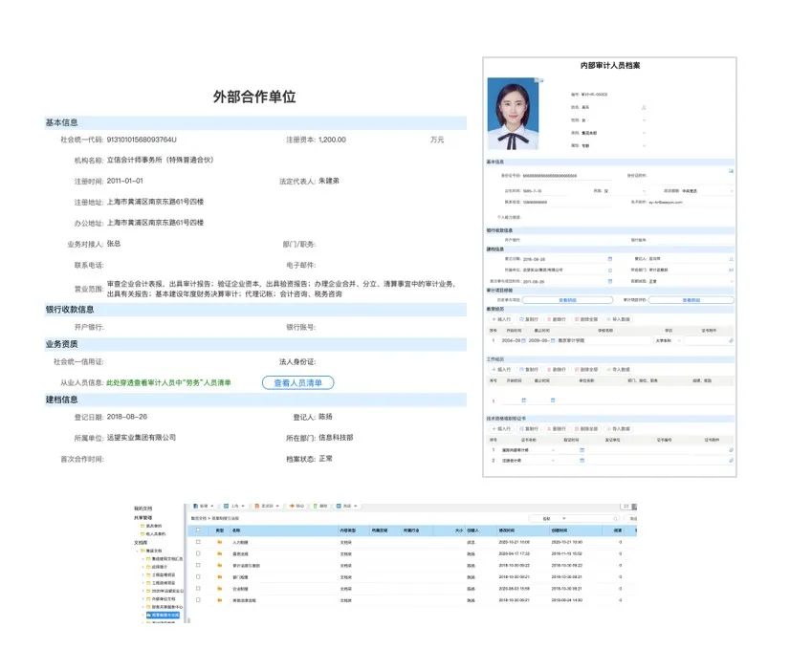This screenshot has width=812, height=649.
Task: Click attachment paperclip icon in education row
Action: point(730,339)
